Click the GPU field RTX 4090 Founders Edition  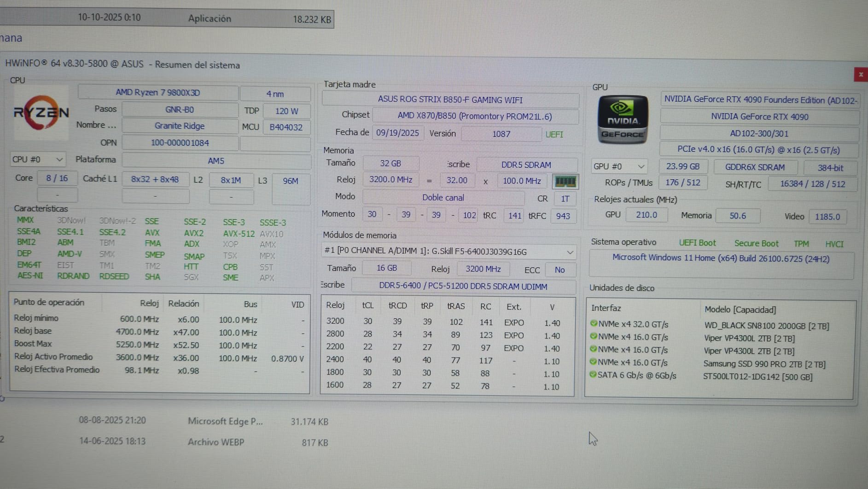pos(760,100)
